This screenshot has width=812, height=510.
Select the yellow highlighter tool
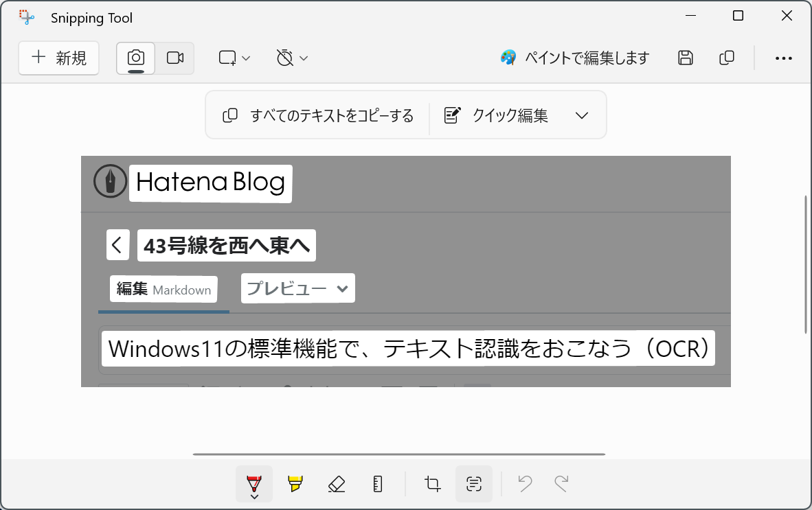point(295,484)
